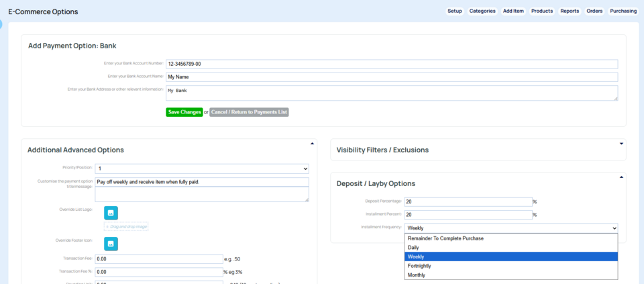Click the Add Payment Option: Bank heading

coord(72,46)
